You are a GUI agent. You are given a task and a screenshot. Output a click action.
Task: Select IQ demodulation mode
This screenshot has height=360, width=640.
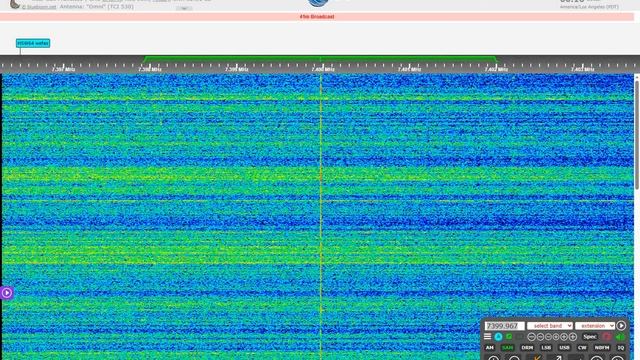[x=621, y=348]
